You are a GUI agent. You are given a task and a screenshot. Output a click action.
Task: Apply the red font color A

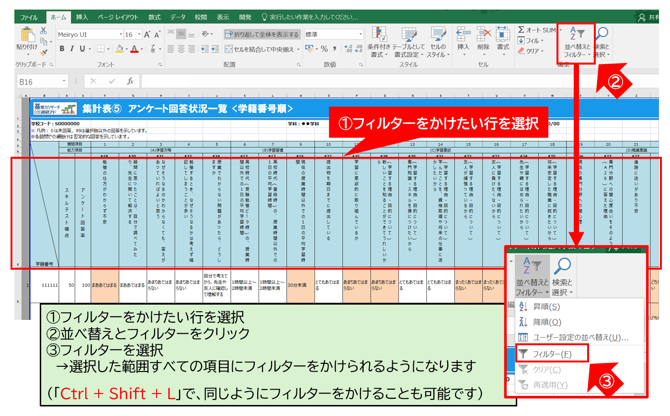coord(135,49)
